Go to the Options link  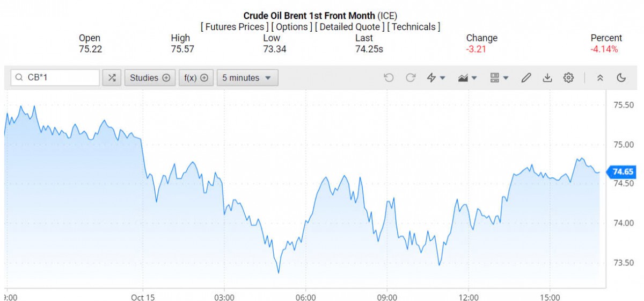[x=291, y=26]
